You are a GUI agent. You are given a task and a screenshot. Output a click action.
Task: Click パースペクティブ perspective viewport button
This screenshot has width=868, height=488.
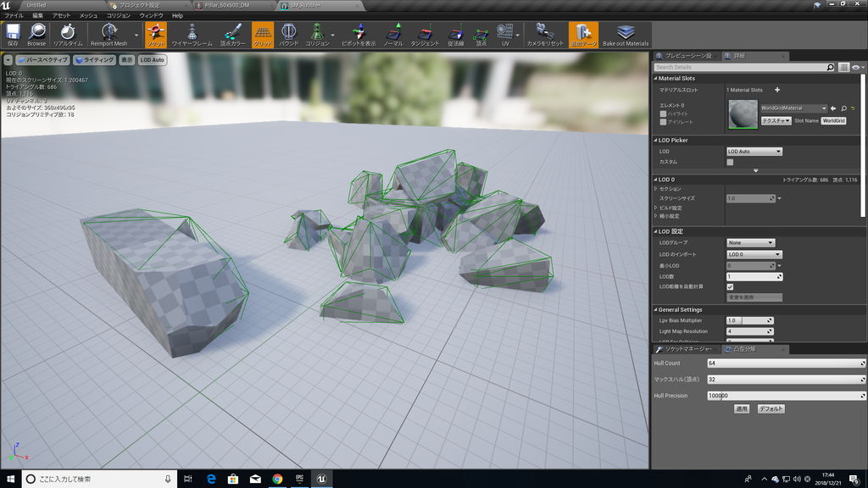click(42, 60)
